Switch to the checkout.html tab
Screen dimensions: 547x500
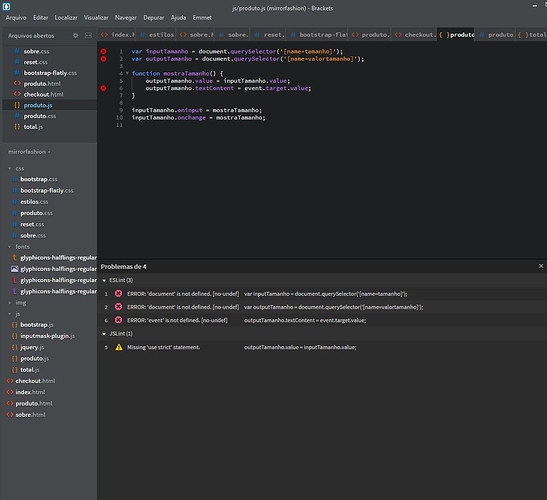click(415, 35)
